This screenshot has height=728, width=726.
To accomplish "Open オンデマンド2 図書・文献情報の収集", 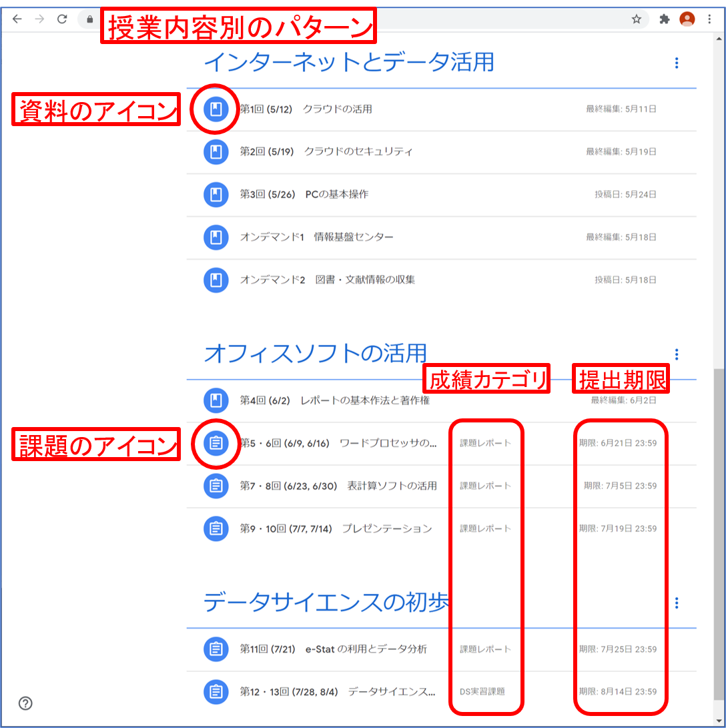I will 327,280.
